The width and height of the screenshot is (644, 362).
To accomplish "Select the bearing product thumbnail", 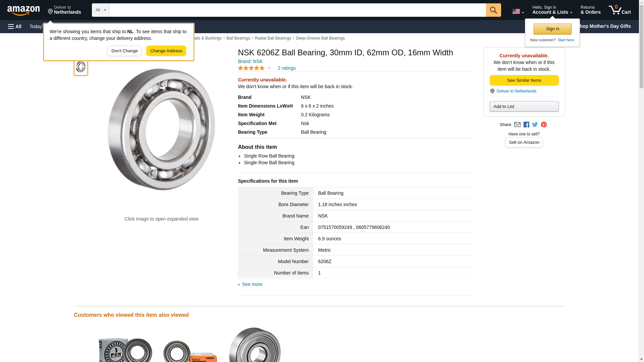I will [x=81, y=67].
